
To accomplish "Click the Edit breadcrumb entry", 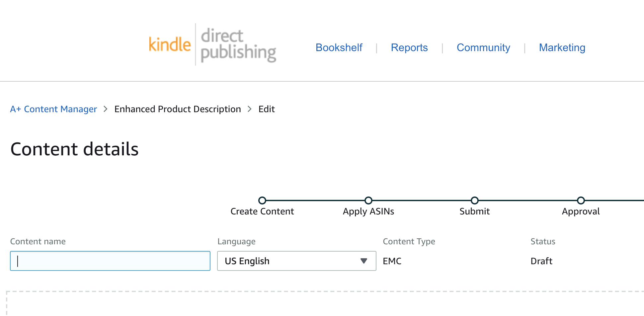I will point(267,109).
